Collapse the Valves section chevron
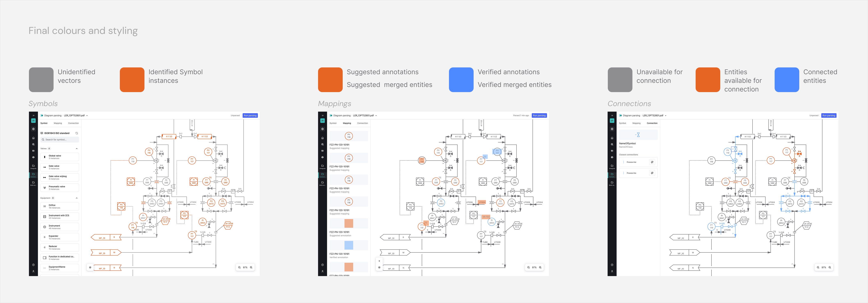 pos(77,148)
